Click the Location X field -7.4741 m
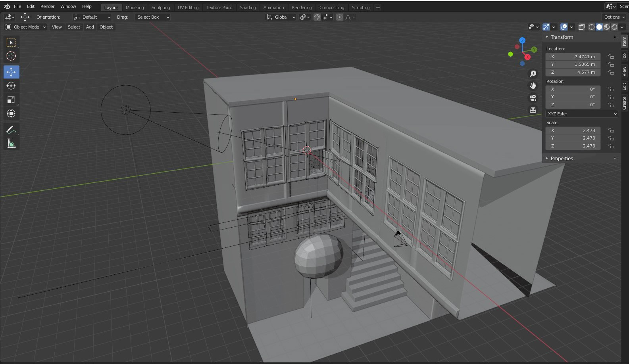The height and width of the screenshot is (364, 629). click(573, 57)
